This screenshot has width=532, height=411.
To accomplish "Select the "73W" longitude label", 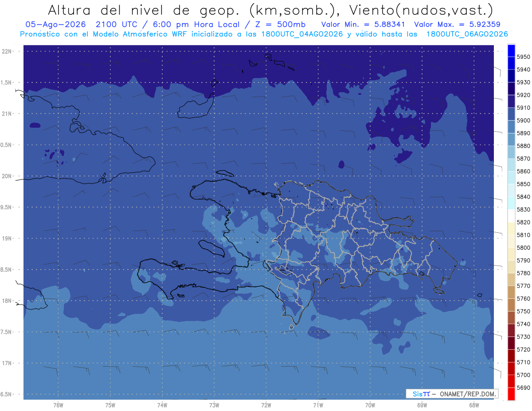I will 214,405.
